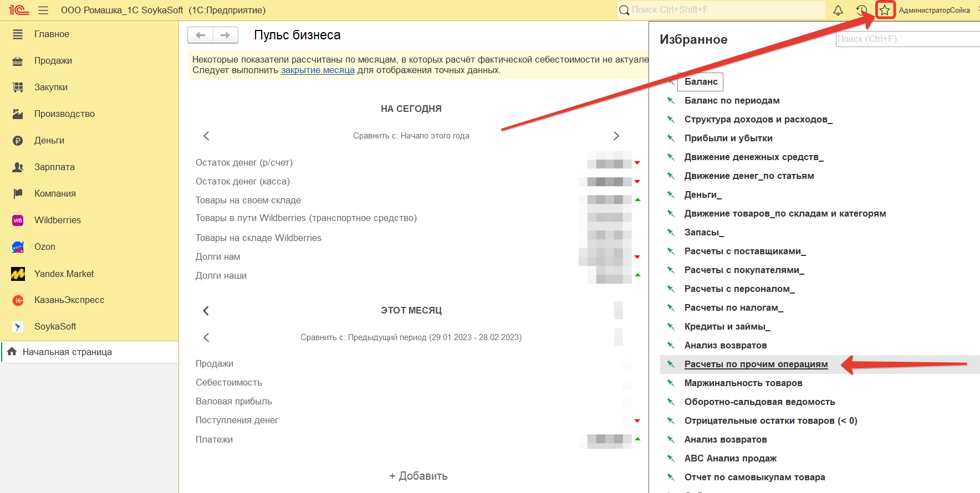Image resolution: width=980 pixels, height=493 pixels.
Task: Open Баланс по периодам favorite
Action: (732, 101)
